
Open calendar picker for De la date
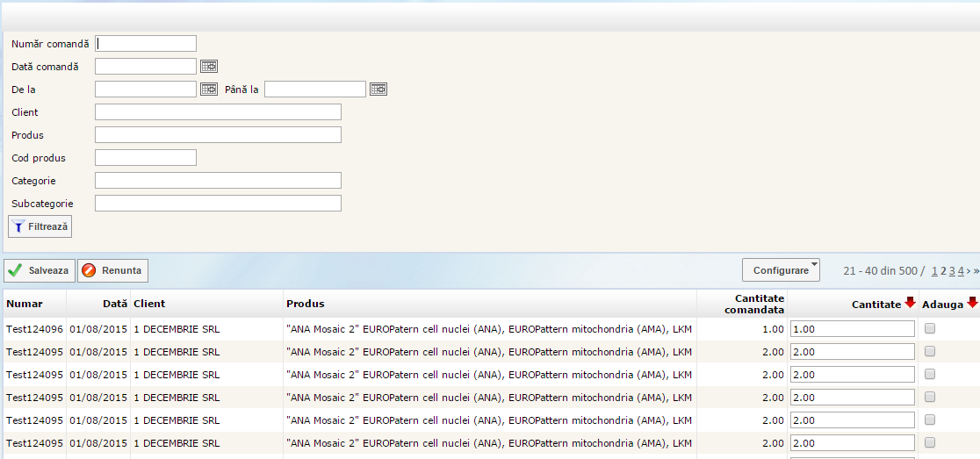pos(208,89)
